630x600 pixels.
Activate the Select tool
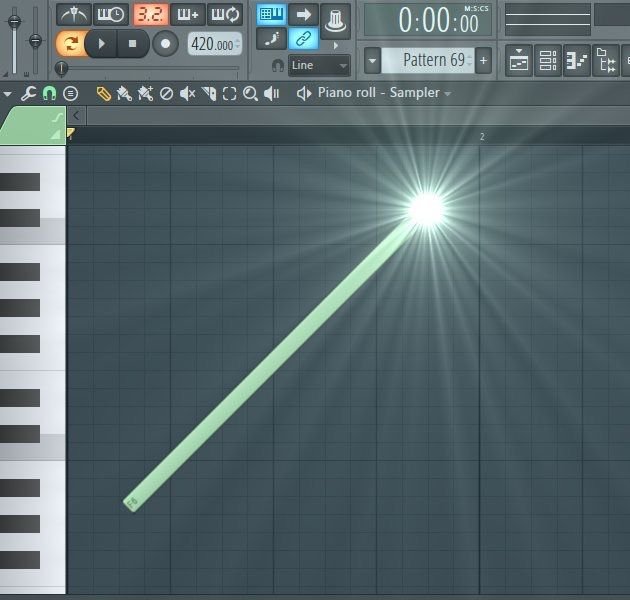[229, 93]
